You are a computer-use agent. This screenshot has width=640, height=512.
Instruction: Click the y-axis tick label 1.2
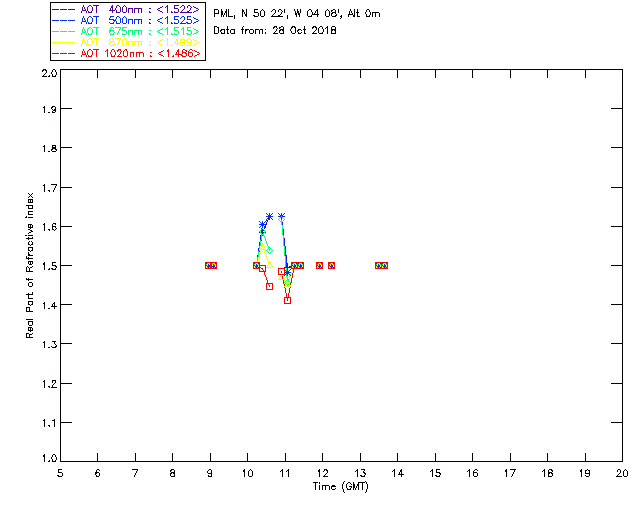click(x=49, y=384)
